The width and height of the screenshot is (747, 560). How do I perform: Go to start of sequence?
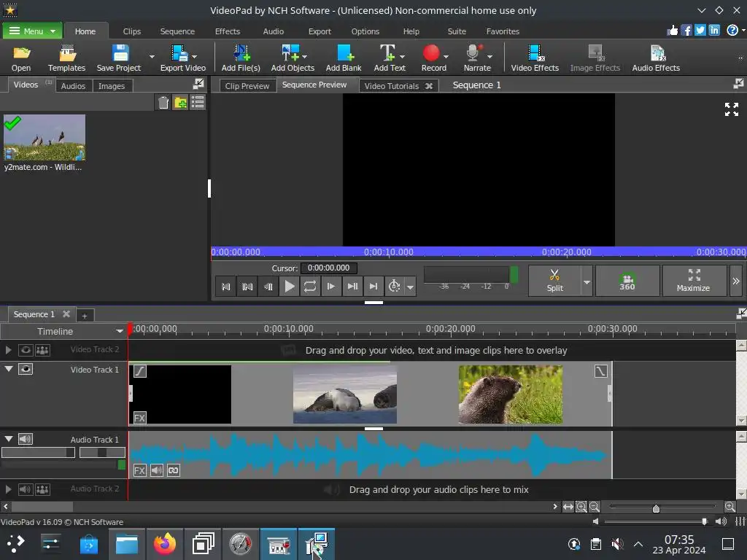[226, 286]
